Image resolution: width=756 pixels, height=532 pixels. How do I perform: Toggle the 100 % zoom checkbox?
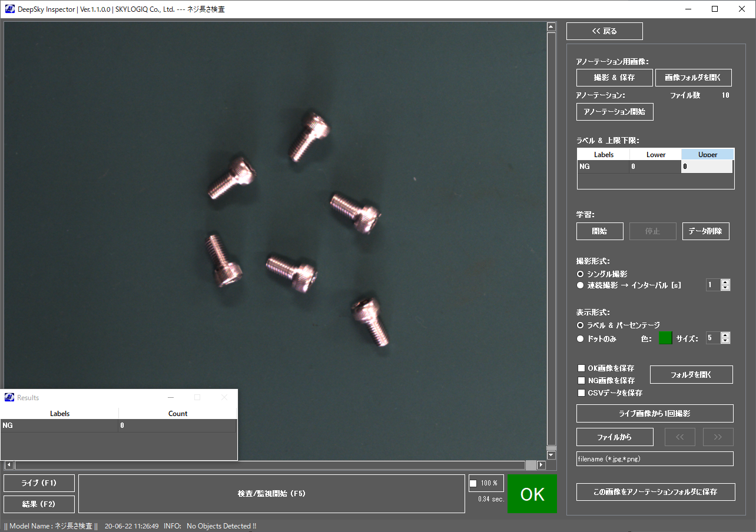click(x=473, y=484)
